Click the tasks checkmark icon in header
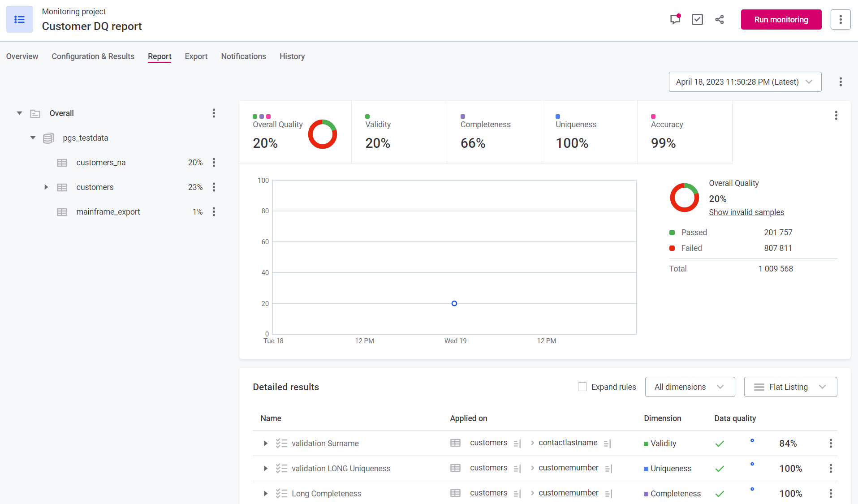858x504 pixels. click(697, 19)
